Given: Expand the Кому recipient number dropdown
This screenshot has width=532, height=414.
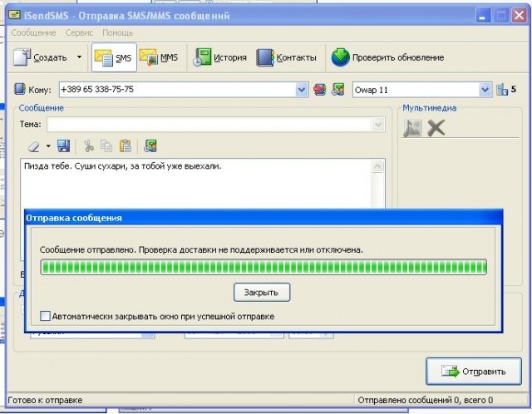Looking at the screenshot, I should [303, 90].
